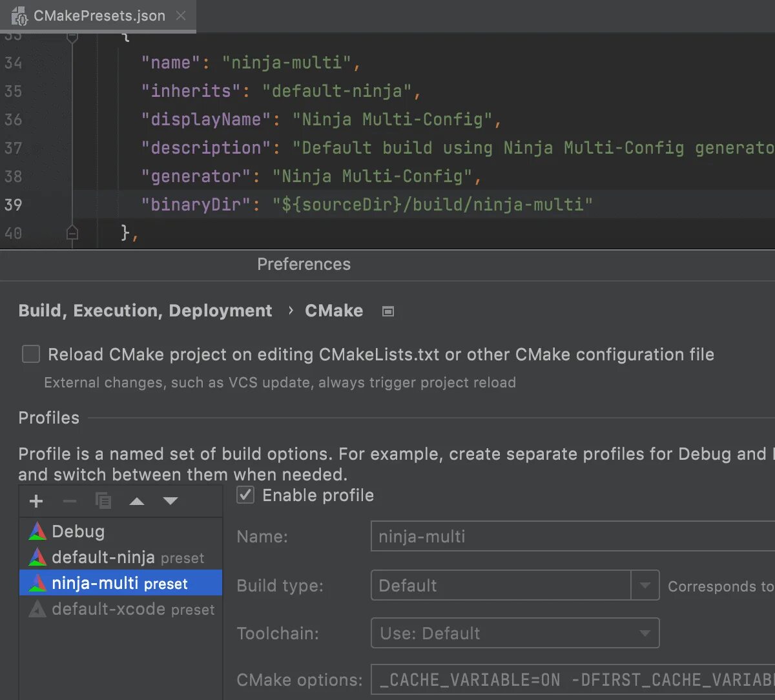This screenshot has height=700, width=775.
Task: Click the remove profile minus icon
Action: pyautogui.click(x=70, y=501)
